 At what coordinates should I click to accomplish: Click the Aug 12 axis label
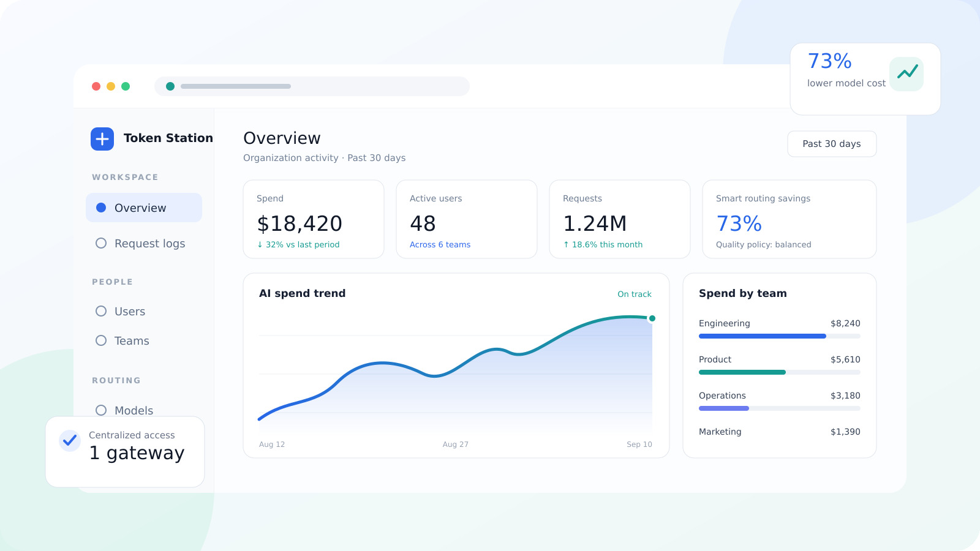pos(272,444)
